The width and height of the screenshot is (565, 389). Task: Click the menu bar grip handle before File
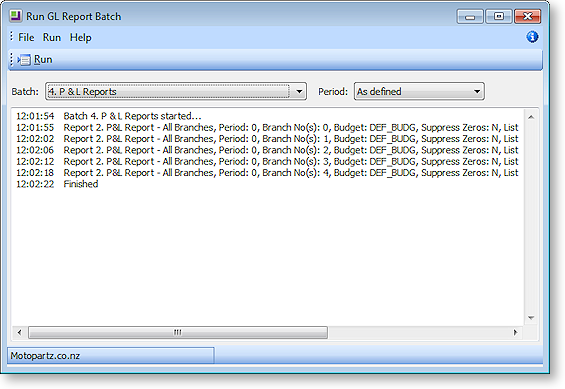(x=12, y=36)
